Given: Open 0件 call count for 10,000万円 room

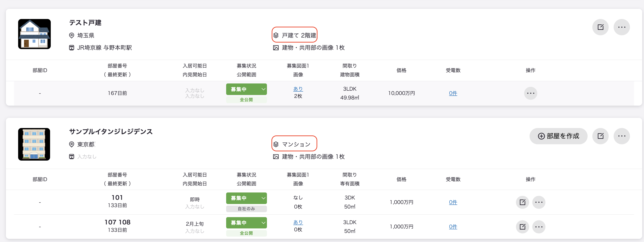Looking at the screenshot, I should (x=453, y=93).
